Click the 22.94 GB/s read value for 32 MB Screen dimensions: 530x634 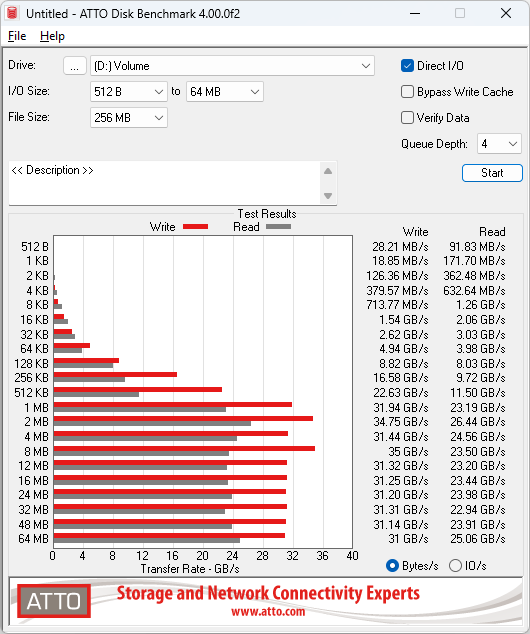pyautogui.click(x=478, y=509)
